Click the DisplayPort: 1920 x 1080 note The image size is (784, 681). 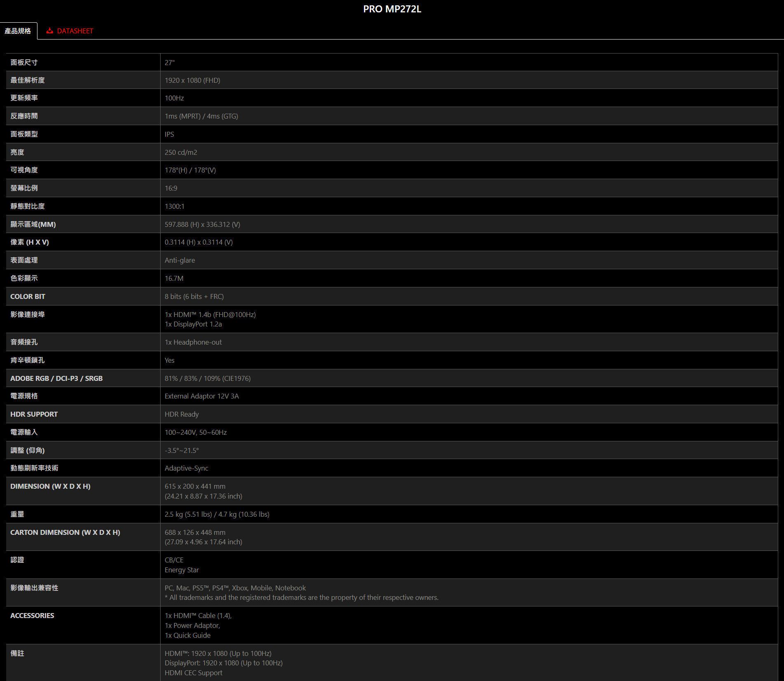(x=224, y=663)
